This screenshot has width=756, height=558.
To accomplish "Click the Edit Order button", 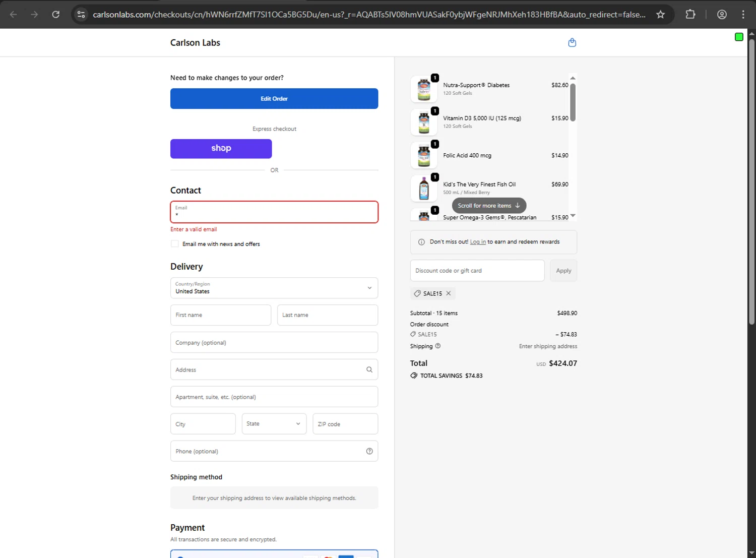I will click(x=274, y=99).
